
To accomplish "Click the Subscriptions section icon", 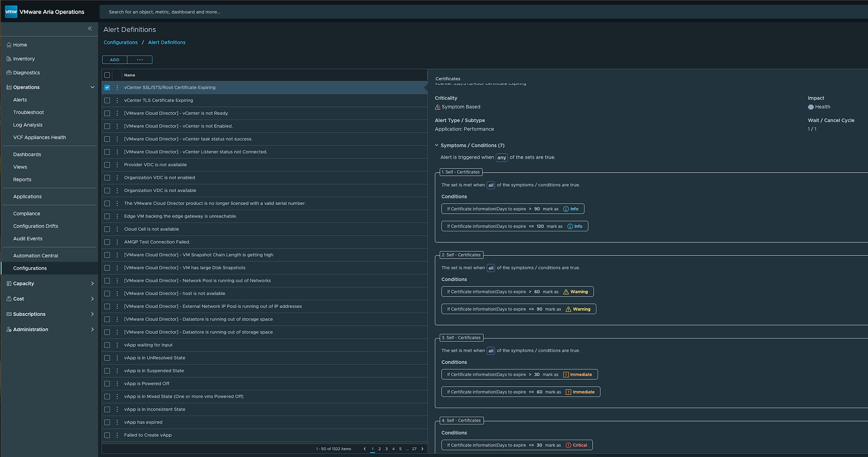I will coord(9,314).
